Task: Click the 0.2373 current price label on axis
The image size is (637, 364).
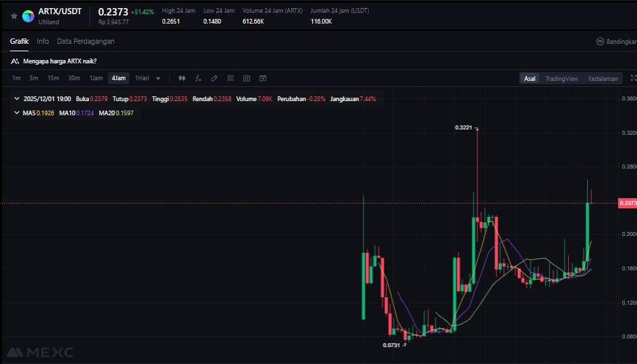Action: click(626, 203)
